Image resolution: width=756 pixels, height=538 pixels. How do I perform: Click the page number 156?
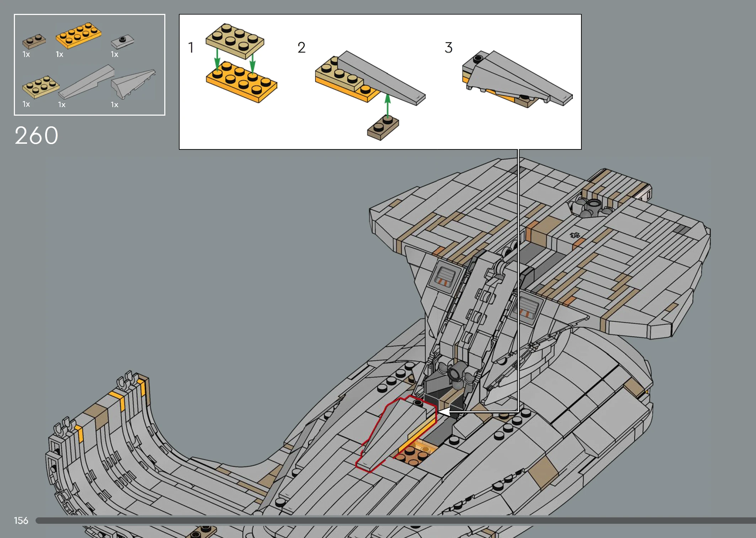tap(21, 521)
